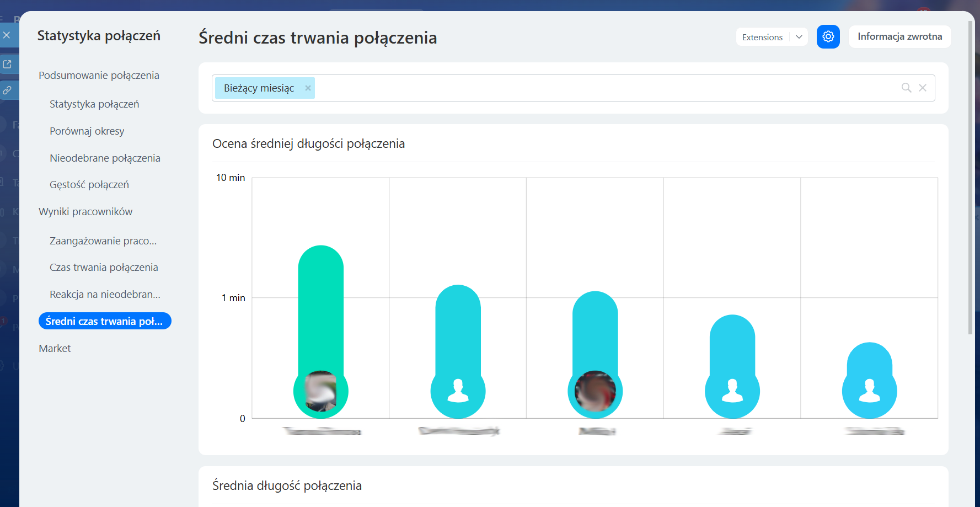The width and height of the screenshot is (980, 507).
Task: Click the "Informacja zwrotna" button
Action: [x=899, y=36]
